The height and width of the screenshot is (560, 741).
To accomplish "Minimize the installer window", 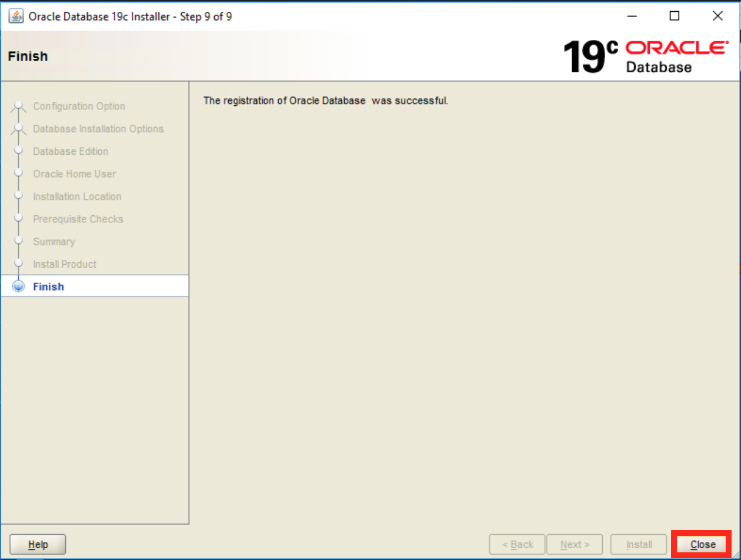I will (632, 16).
